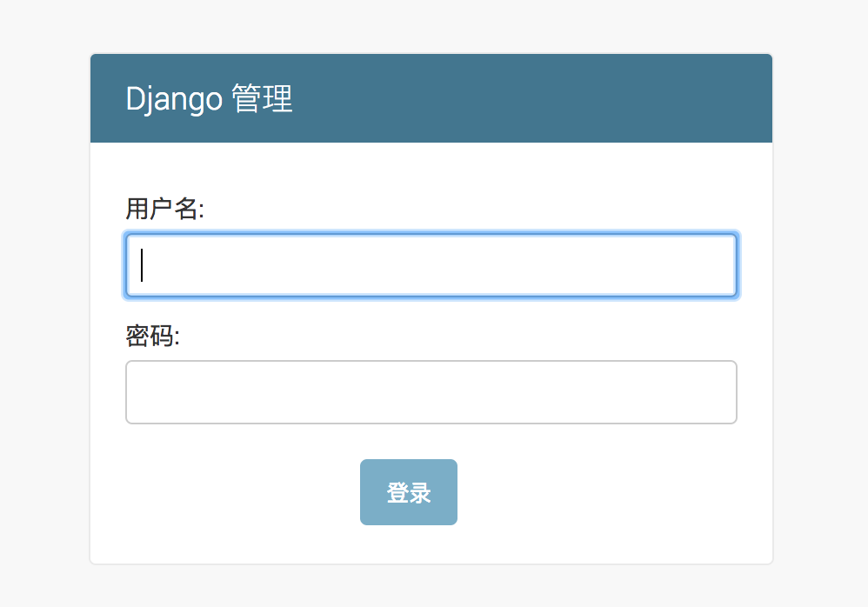The image size is (868, 607).
Task: Click the word Django in the header
Action: pos(174,99)
